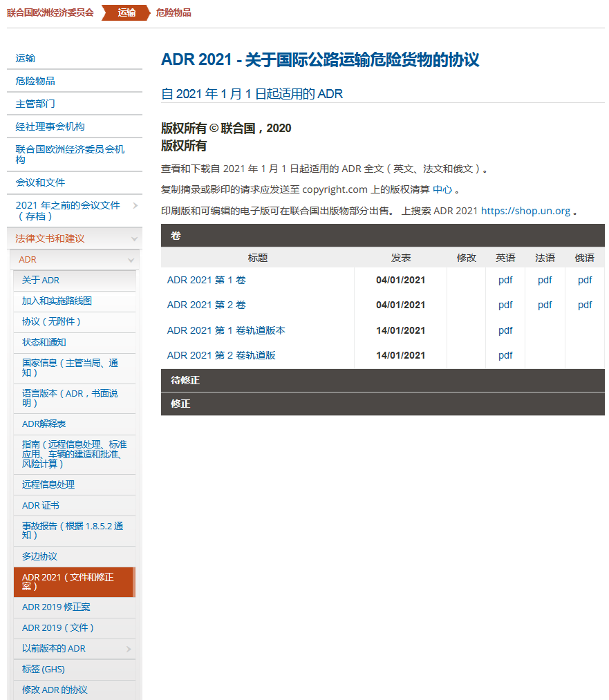The width and height of the screenshot is (609, 700).
Task: Click the 俄语 column header
Action: pyautogui.click(x=584, y=258)
